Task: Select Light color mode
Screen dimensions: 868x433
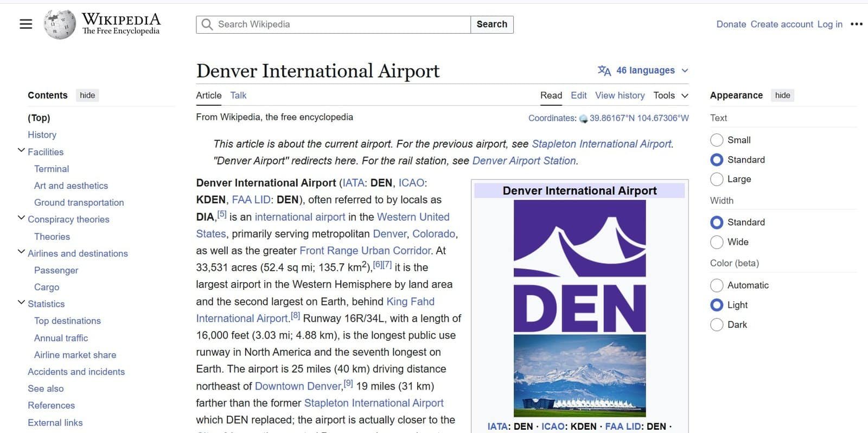Action: coord(717,305)
